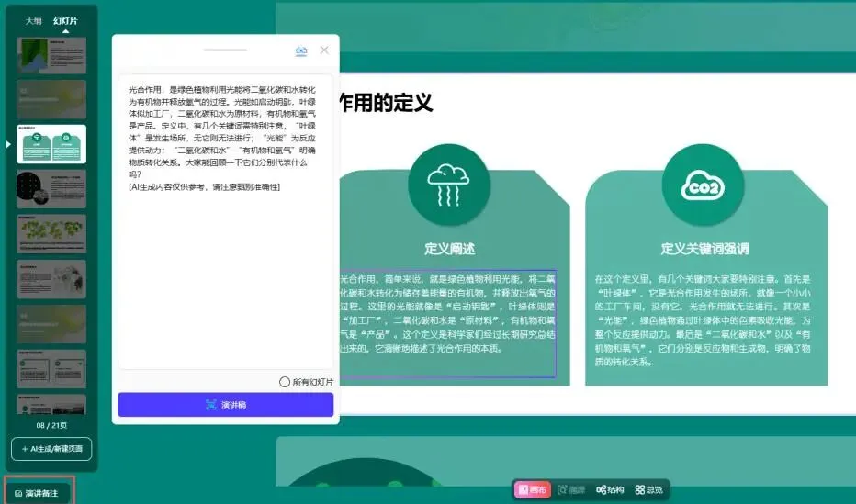Screen dimensions: 856x504
Task: Select the 定义阐述 card heading
Action: pyautogui.click(x=450, y=249)
